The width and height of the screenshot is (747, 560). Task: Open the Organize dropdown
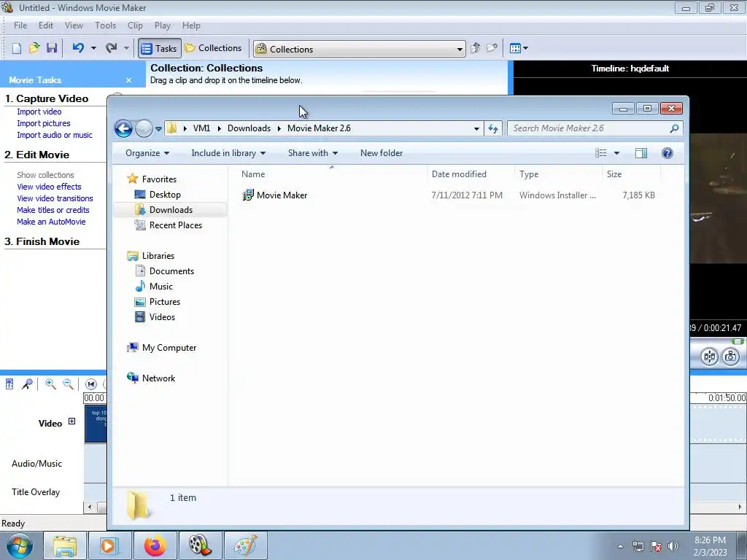pos(147,153)
